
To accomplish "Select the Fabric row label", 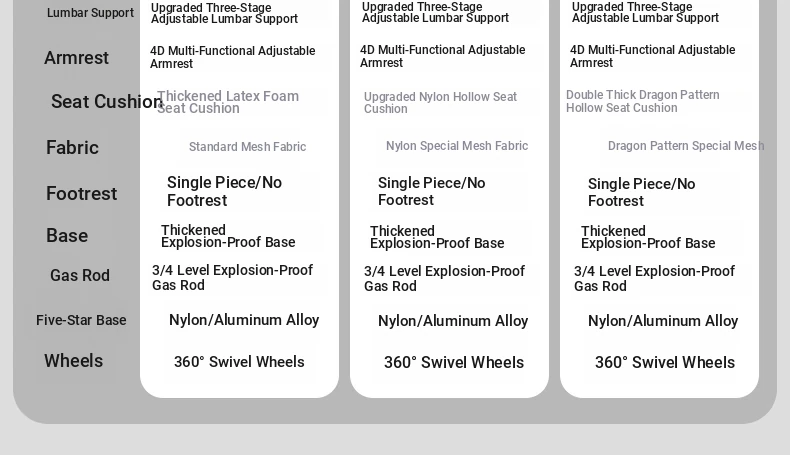I will (72, 148).
